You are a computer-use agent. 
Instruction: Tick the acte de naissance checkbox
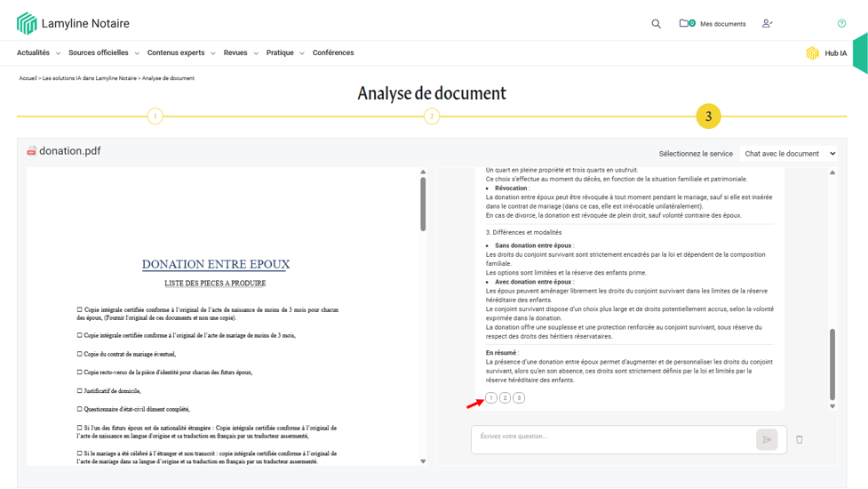click(80, 309)
